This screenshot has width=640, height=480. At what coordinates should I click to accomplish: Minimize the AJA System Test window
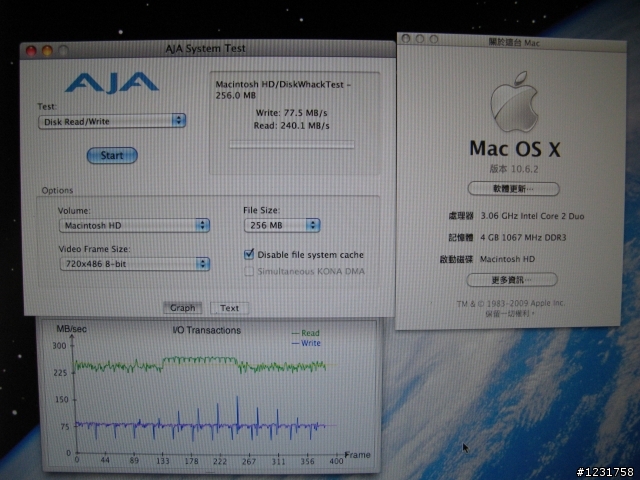coord(47,51)
